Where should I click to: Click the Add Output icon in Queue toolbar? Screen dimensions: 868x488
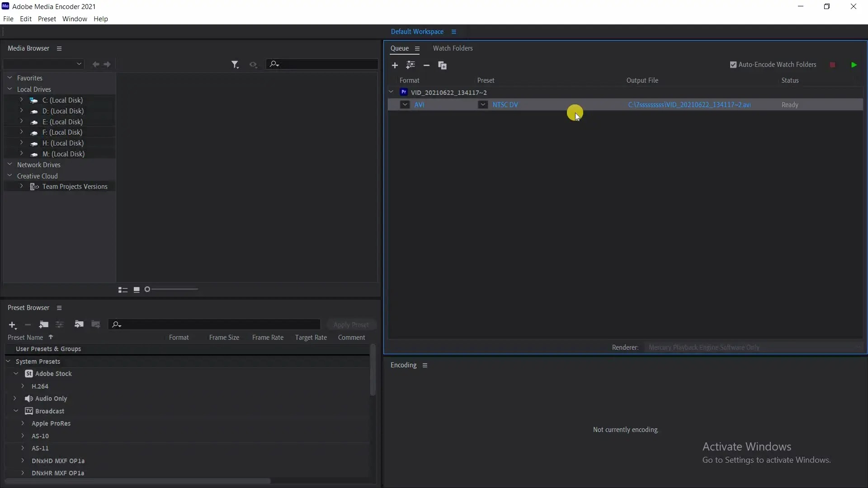click(x=410, y=65)
